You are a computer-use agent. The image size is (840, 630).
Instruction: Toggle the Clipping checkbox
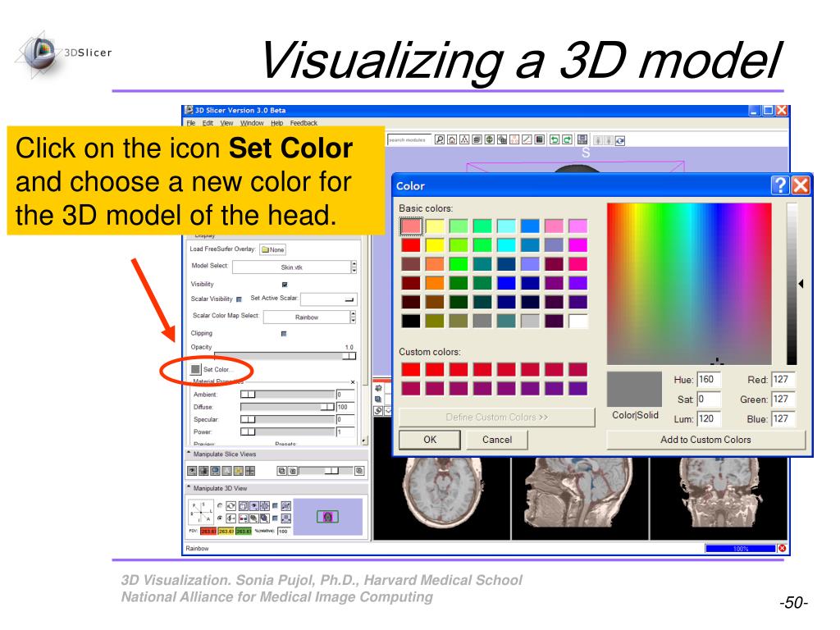284,333
